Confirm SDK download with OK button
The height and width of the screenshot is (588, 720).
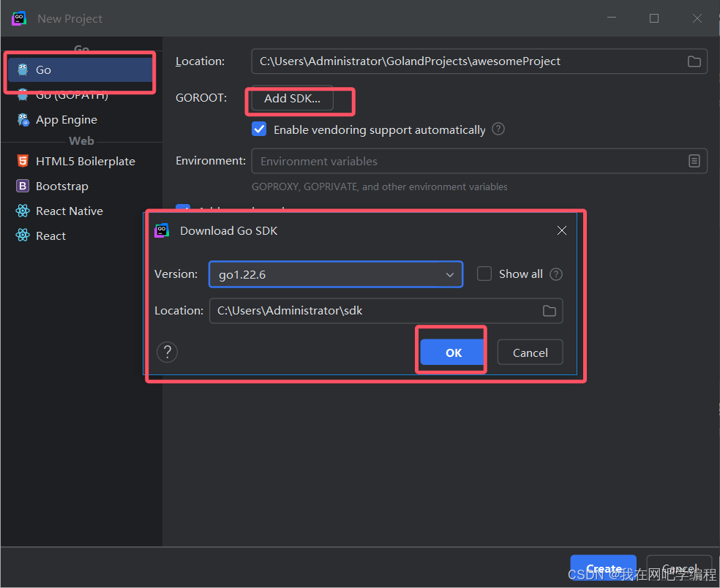[453, 352]
